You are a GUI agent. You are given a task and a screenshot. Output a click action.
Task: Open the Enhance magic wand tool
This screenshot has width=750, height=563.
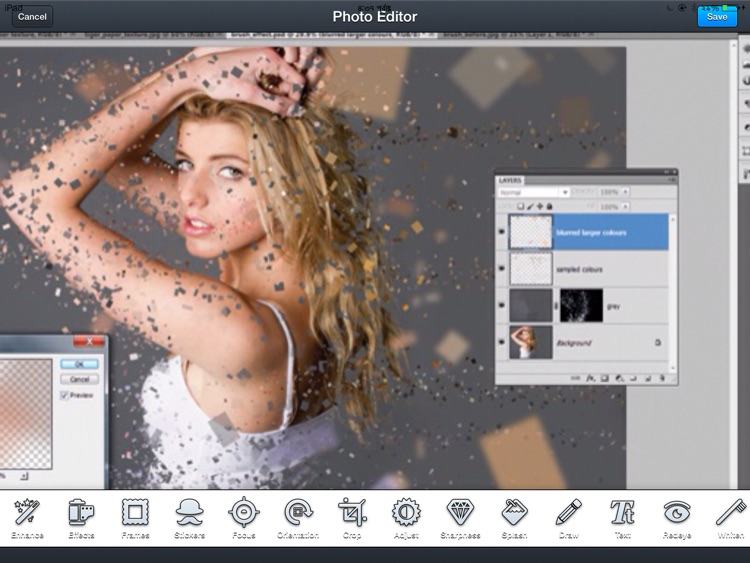tap(27, 519)
